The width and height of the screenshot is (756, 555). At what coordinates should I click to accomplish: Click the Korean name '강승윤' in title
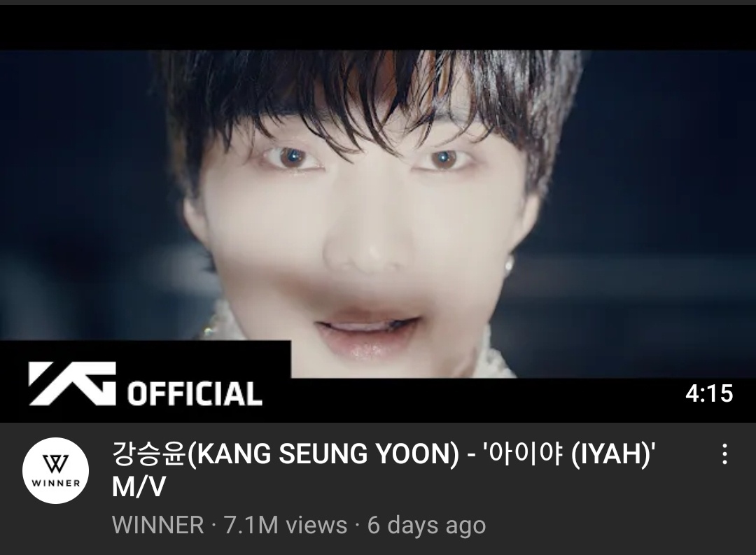[148, 454]
